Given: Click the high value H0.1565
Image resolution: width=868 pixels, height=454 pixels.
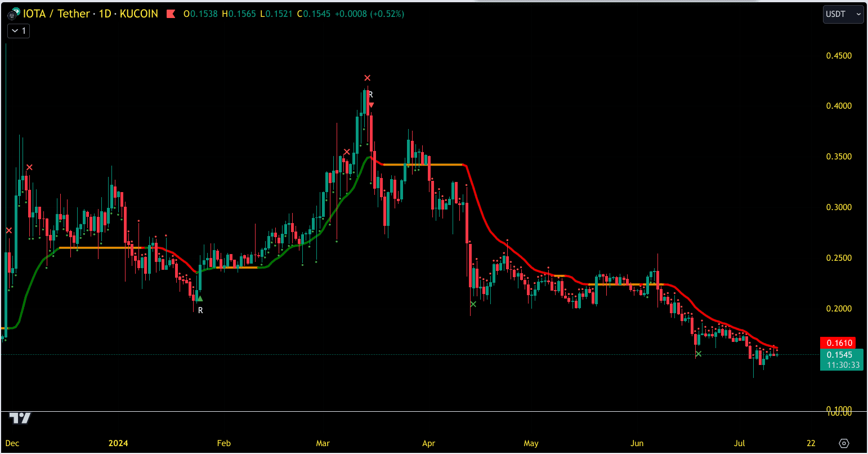Looking at the screenshot, I should point(239,14).
